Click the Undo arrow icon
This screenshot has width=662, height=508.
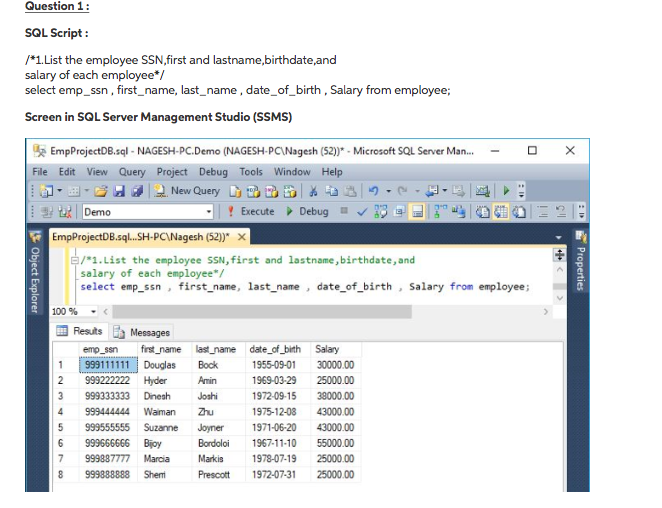373,191
